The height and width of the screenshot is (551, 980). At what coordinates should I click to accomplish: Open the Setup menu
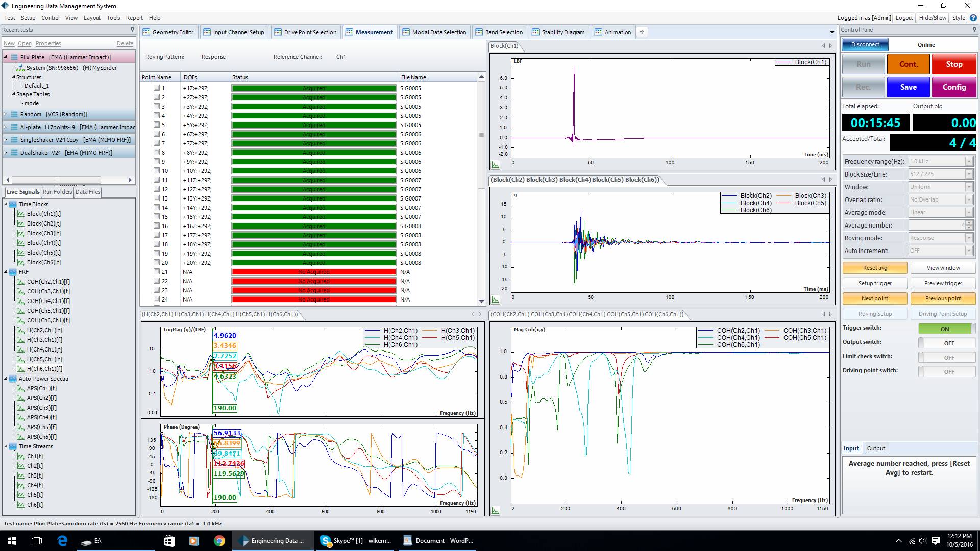pos(28,18)
